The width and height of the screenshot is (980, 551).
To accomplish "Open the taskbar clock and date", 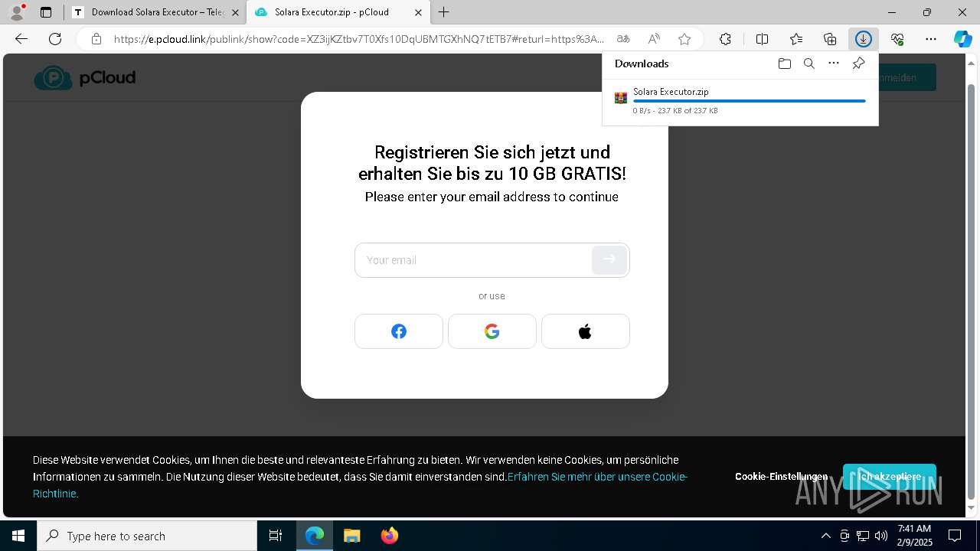I will (914, 536).
